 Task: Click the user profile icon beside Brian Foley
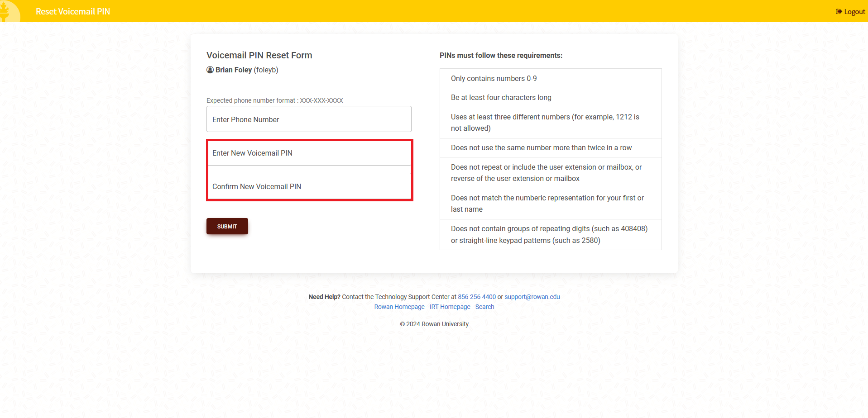coord(210,70)
